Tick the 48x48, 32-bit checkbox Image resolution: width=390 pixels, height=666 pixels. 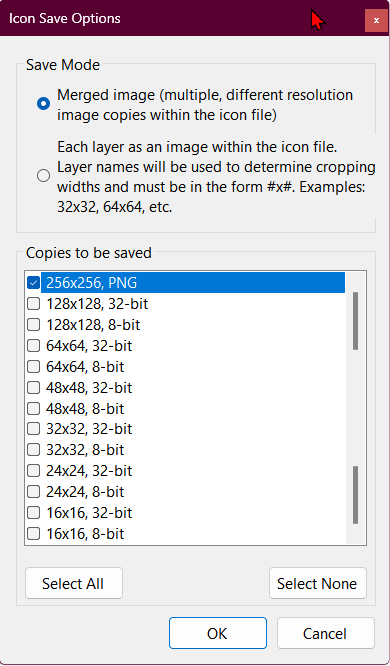(x=33, y=387)
